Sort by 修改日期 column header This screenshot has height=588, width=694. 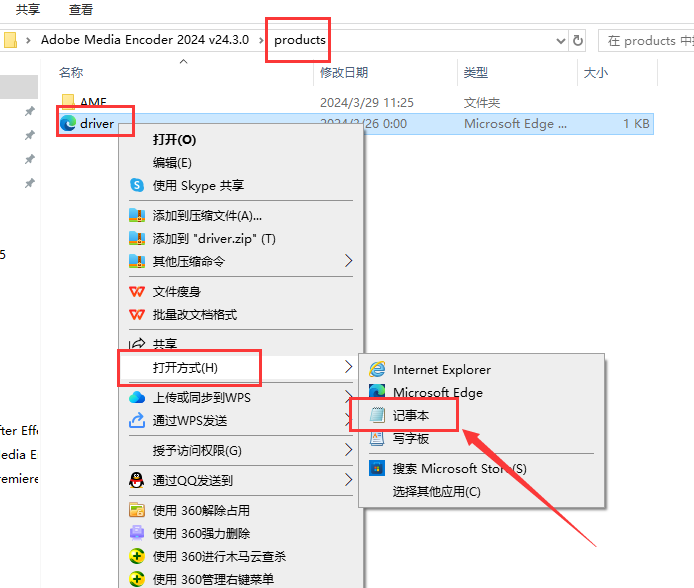pyautogui.click(x=344, y=72)
